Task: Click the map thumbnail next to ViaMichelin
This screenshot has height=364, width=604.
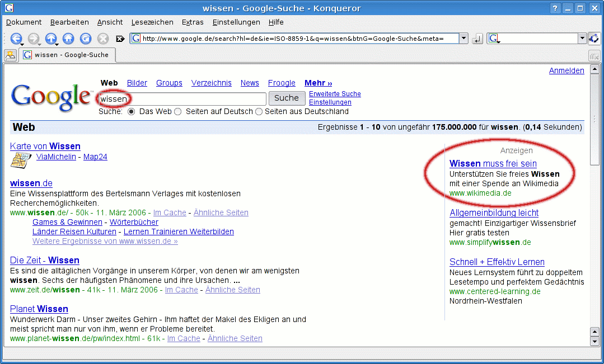Action: point(20,160)
